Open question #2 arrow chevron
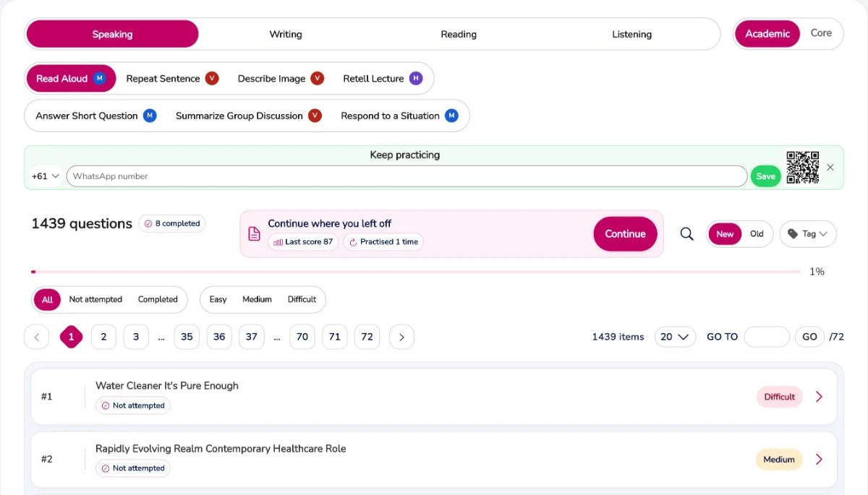868x495 pixels. (x=819, y=460)
